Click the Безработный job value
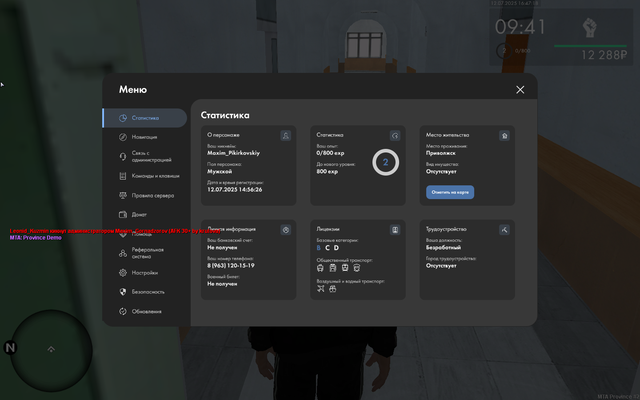 [x=443, y=247]
